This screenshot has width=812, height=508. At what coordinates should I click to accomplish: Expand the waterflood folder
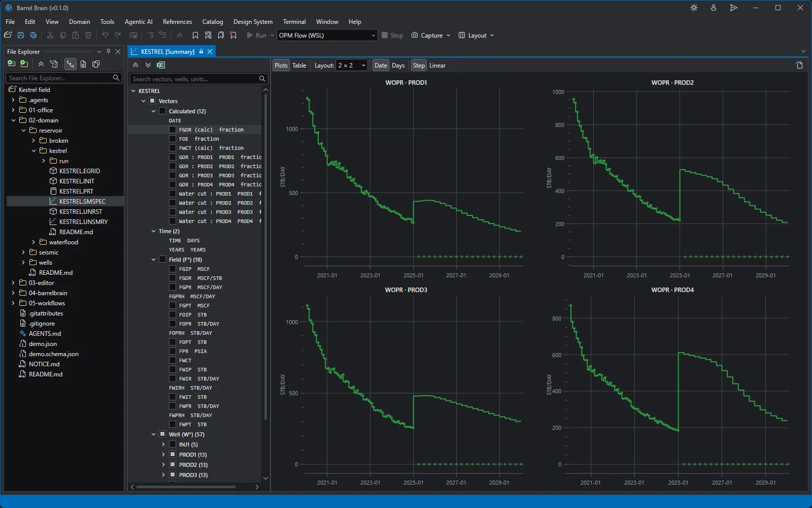tap(33, 242)
